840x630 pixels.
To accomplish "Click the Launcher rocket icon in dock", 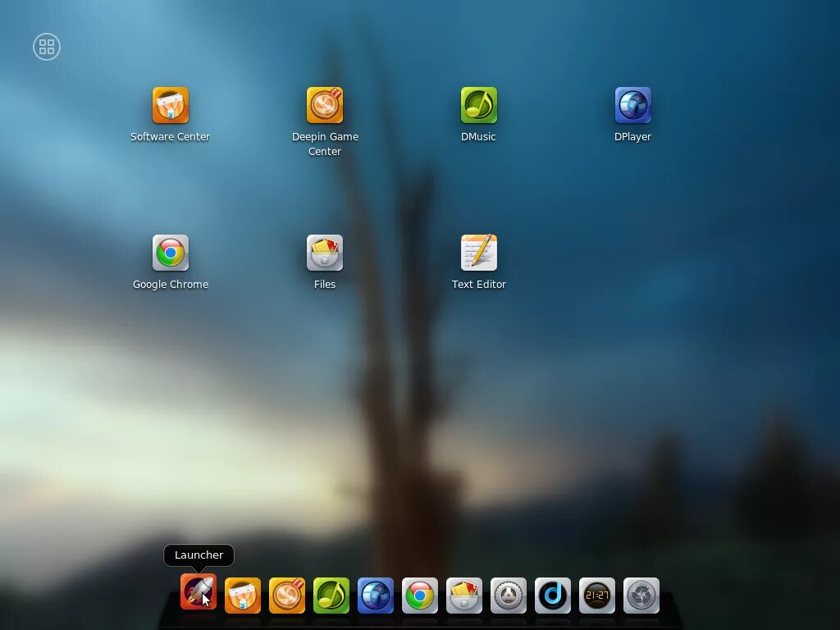I will click(x=199, y=592).
